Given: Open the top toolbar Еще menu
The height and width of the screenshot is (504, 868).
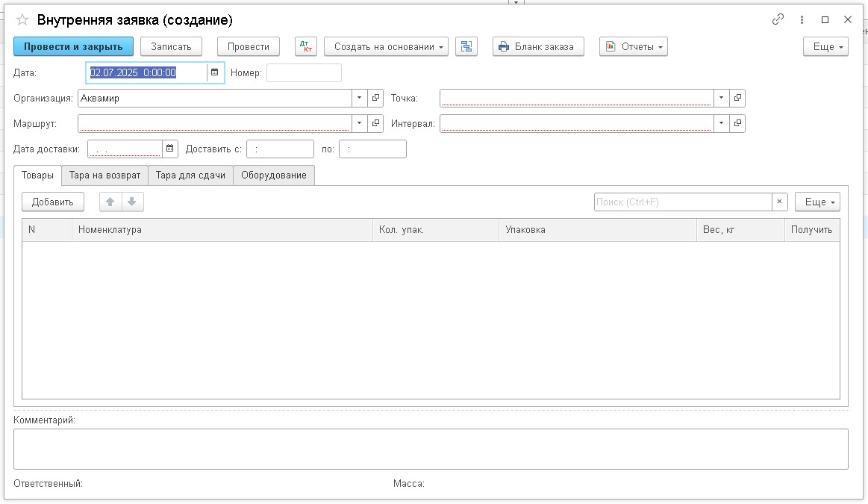Looking at the screenshot, I should 825,46.
